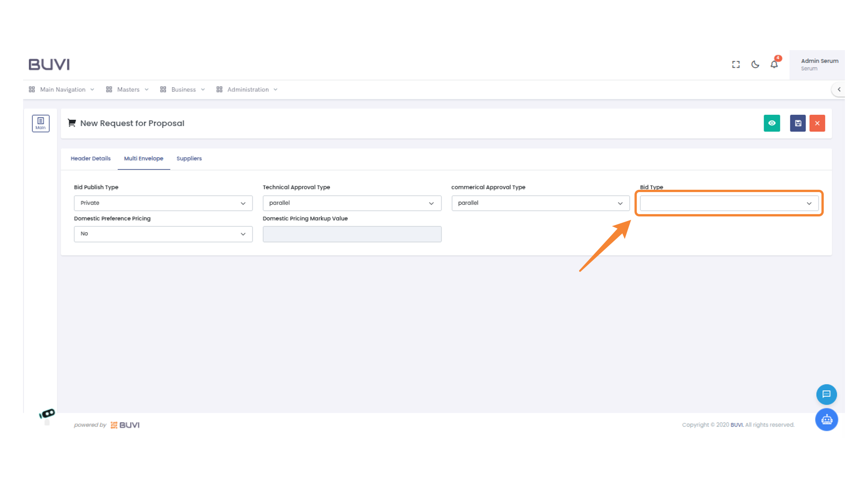Click the Admin Serum profile area
The width and height of the screenshot is (868, 488).
(x=819, y=64)
